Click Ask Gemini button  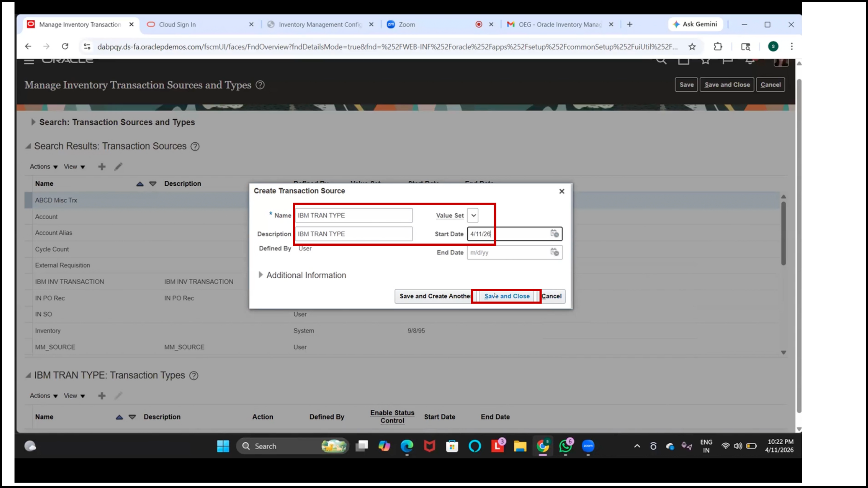pos(695,24)
